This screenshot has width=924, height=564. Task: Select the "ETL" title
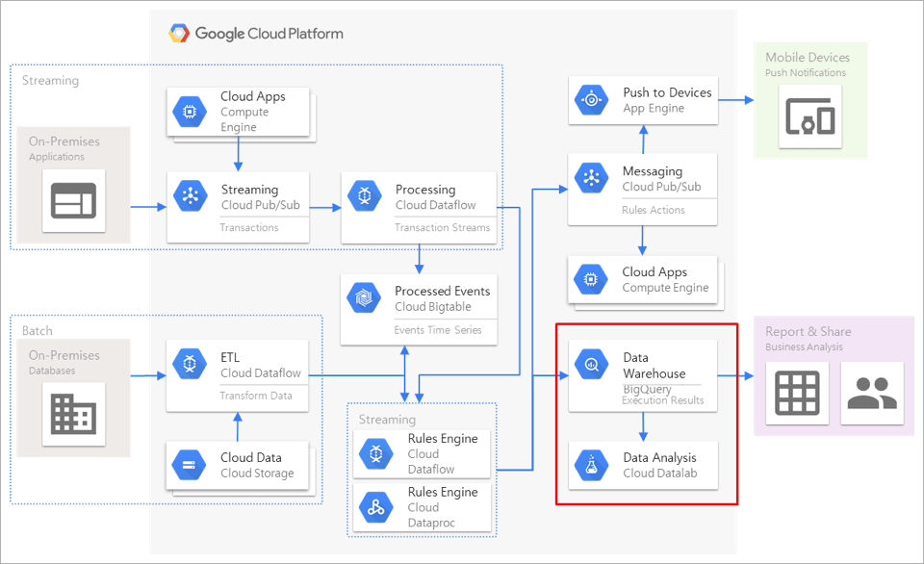click(x=230, y=358)
